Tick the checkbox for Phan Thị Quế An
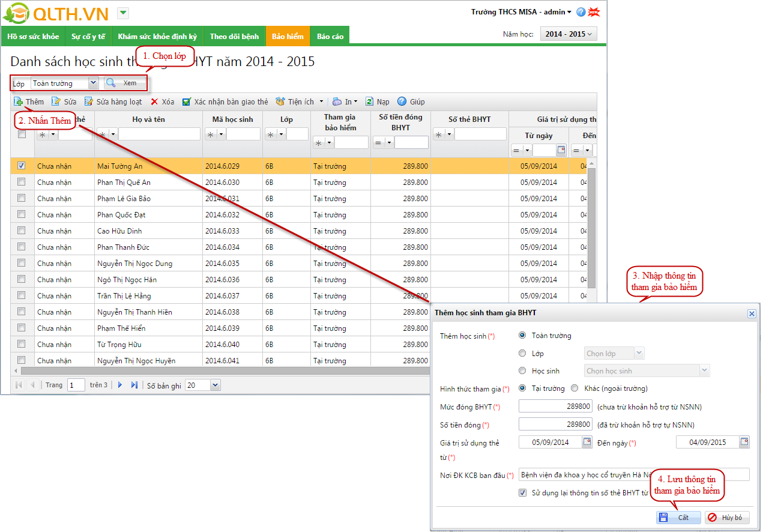This screenshot has height=532, width=763. click(x=22, y=182)
